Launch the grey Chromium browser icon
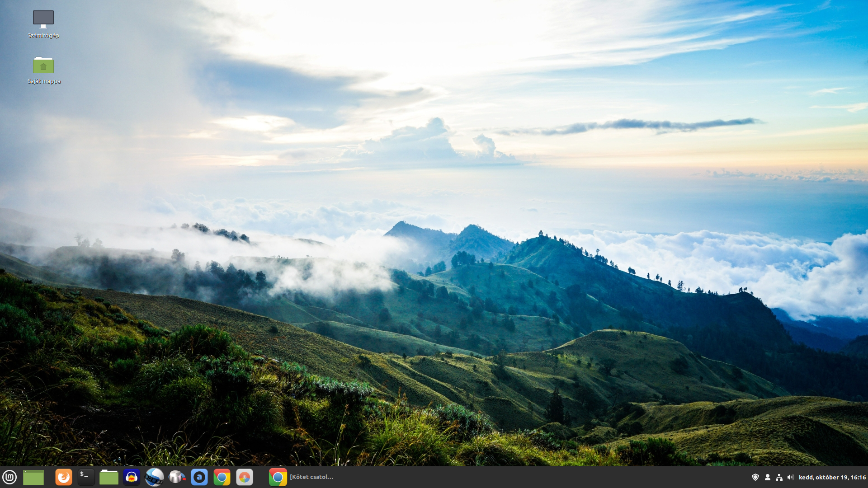Viewport: 868px width, 488px height. coord(245,477)
